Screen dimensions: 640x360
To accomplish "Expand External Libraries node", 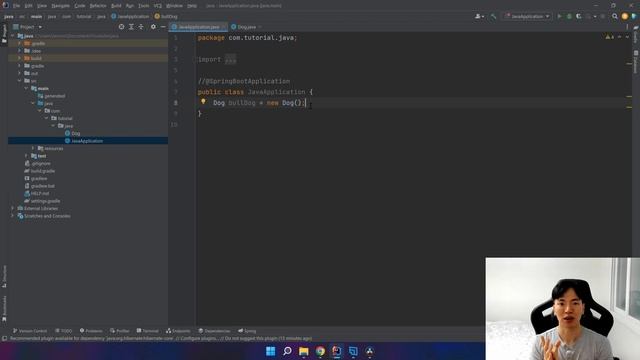I will pyautogui.click(x=13, y=208).
